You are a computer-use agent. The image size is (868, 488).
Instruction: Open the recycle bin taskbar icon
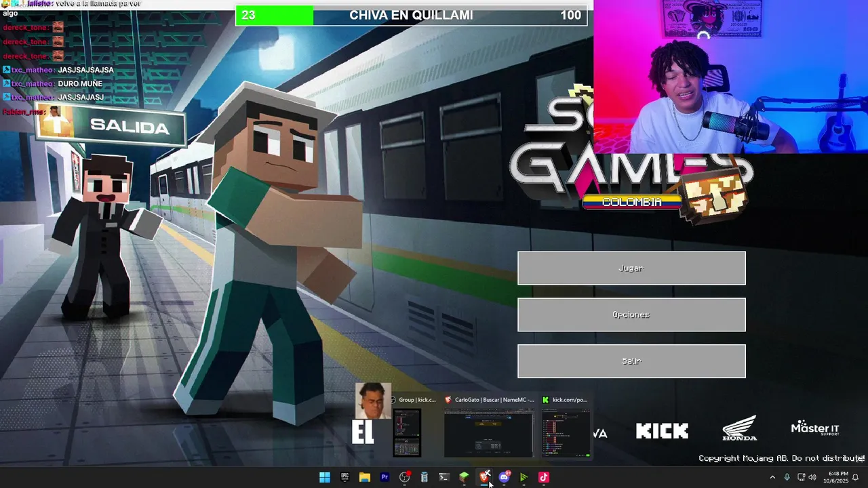click(x=425, y=477)
